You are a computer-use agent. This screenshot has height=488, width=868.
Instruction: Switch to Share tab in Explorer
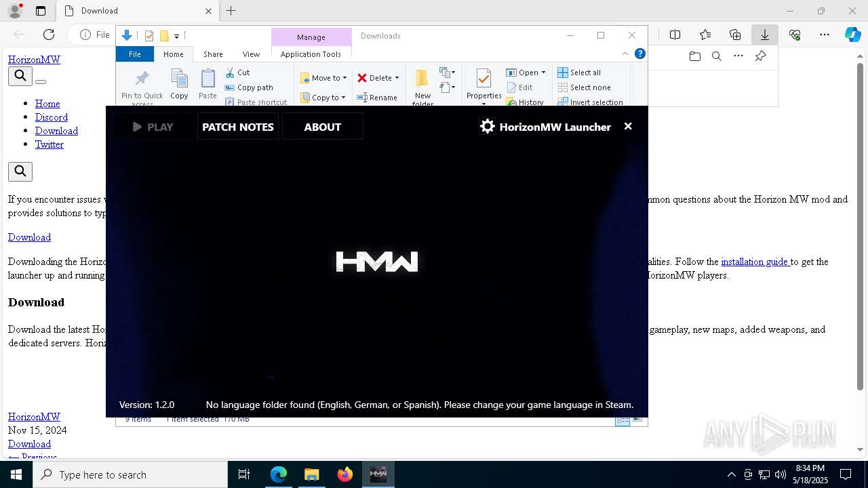coord(213,54)
